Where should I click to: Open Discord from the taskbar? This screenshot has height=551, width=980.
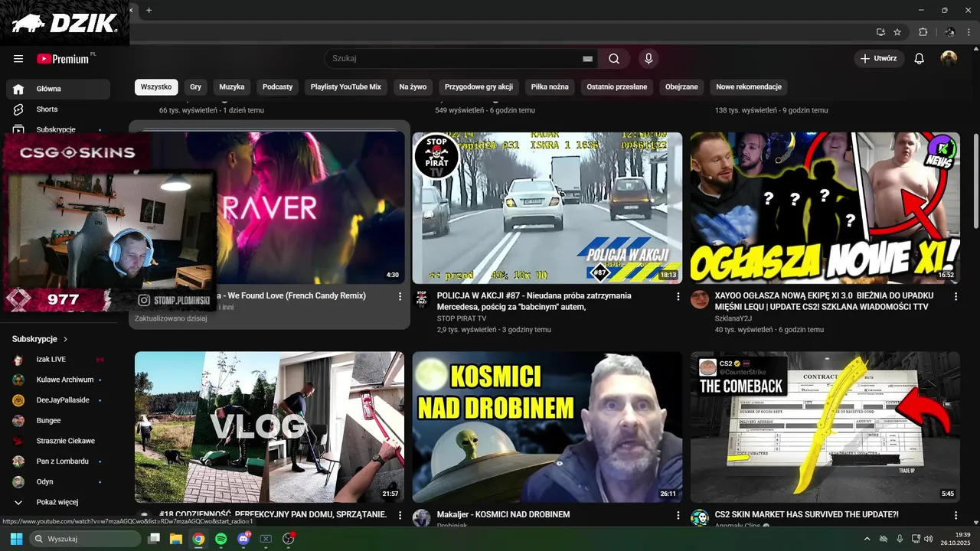[x=243, y=539]
